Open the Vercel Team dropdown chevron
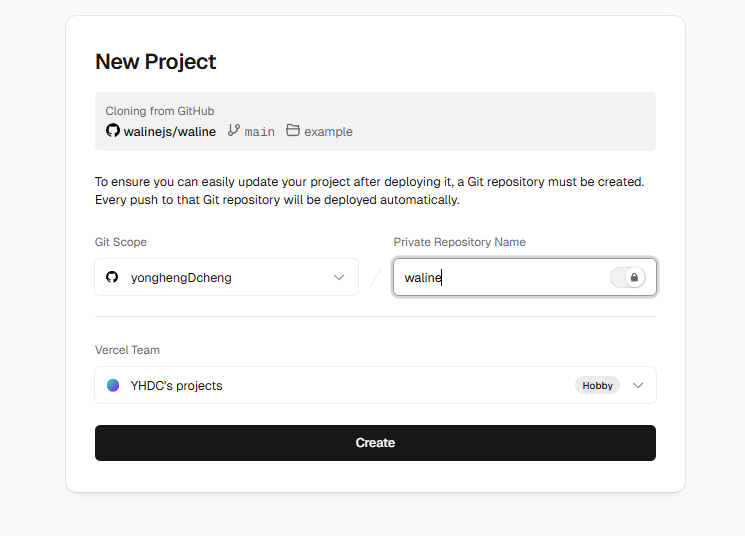745x536 pixels. 638,385
